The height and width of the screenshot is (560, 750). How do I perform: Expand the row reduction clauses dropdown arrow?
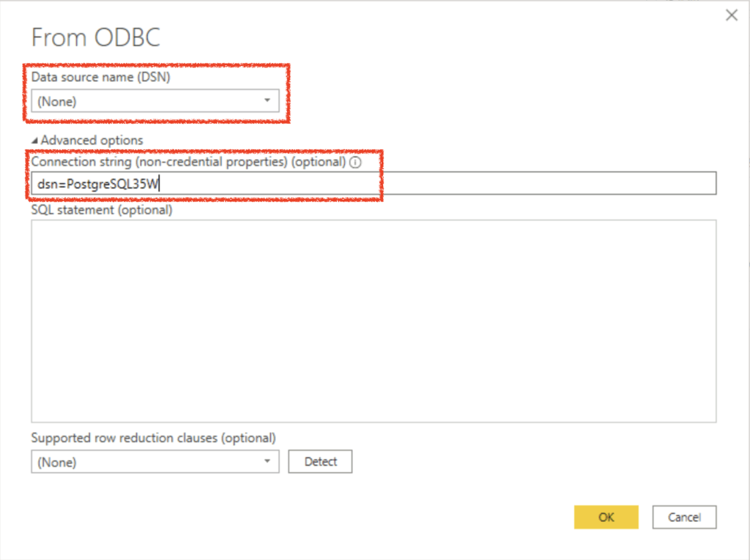267,462
